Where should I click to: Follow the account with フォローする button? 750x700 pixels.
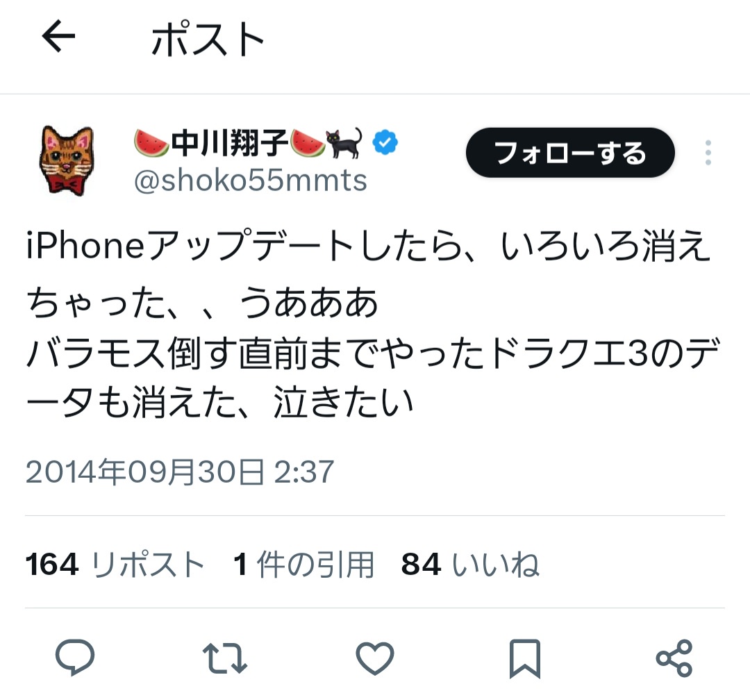570,153
